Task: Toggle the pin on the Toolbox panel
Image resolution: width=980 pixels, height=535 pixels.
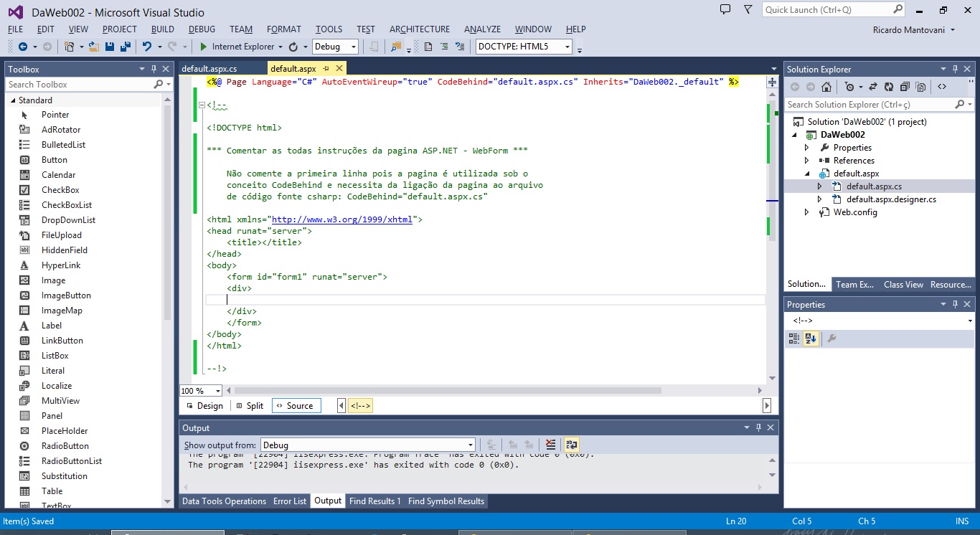Action: coord(154,70)
